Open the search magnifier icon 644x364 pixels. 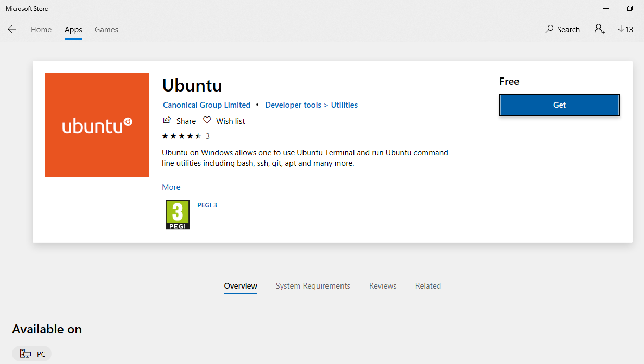[549, 30]
